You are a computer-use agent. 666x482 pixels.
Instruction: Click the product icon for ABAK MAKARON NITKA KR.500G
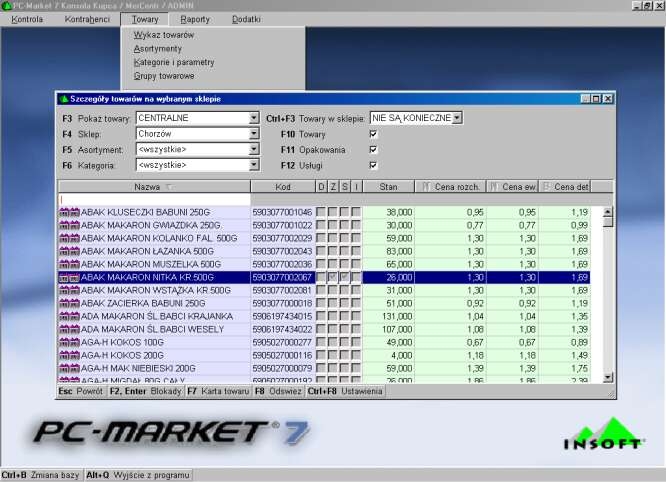click(x=69, y=277)
